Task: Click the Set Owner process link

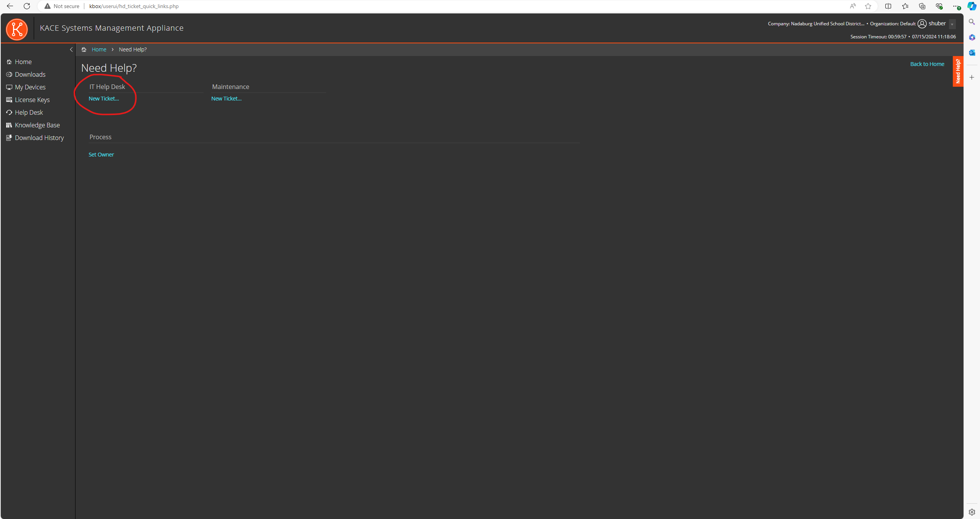Action: [101, 155]
